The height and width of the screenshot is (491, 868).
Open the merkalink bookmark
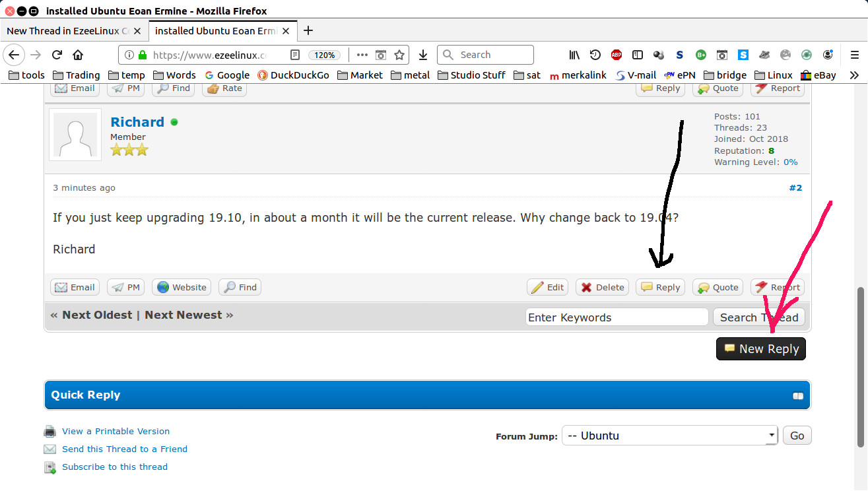pyautogui.click(x=578, y=75)
